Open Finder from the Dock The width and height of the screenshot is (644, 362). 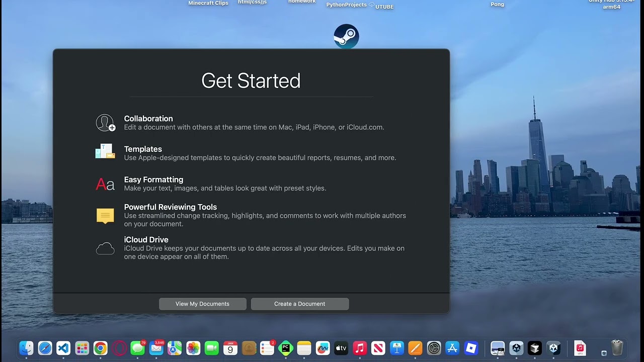click(x=26, y=348)
